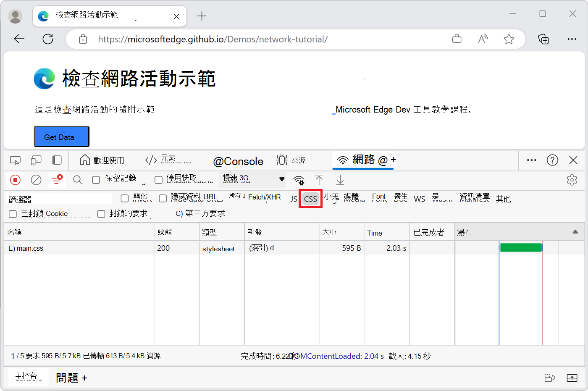Open the DevTools more options menu

531,160
